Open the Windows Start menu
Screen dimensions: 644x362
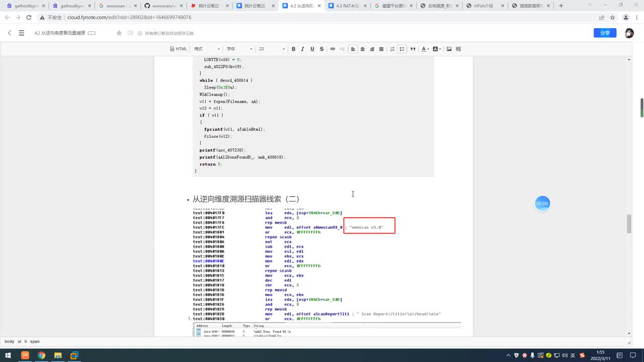coord(9,355)
